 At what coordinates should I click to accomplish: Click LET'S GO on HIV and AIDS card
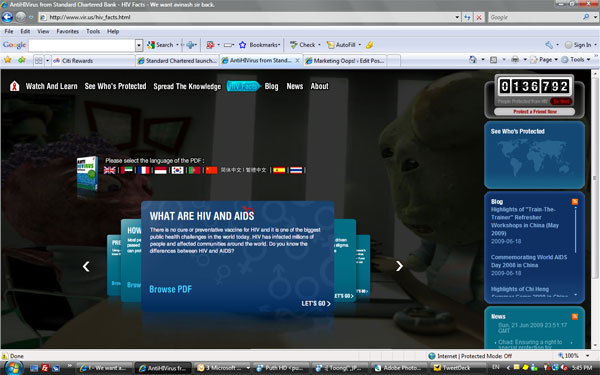316,303
